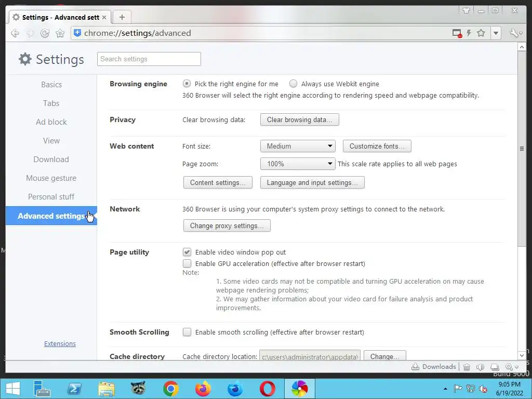Open the blue Waterfox icon in taskbar

point(235,389)
